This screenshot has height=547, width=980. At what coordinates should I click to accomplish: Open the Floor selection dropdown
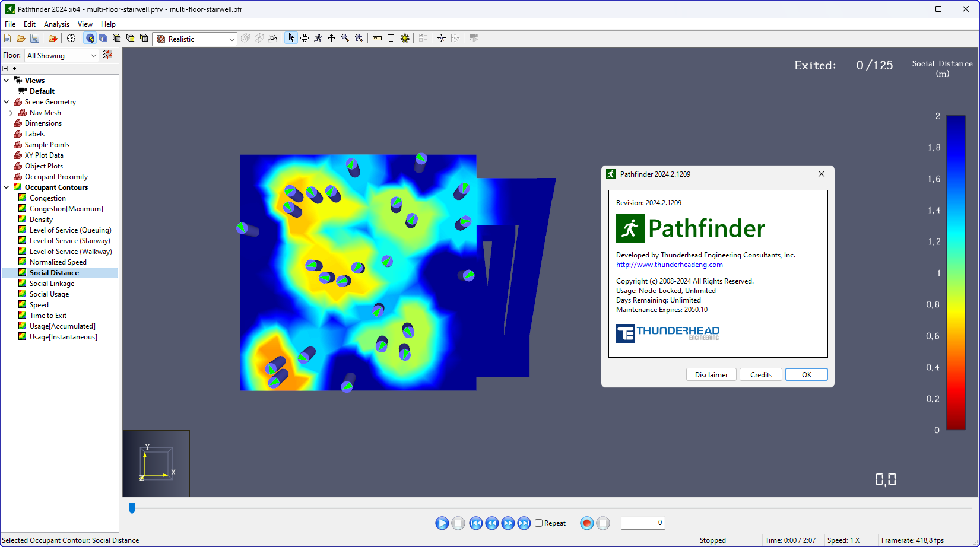93,55
